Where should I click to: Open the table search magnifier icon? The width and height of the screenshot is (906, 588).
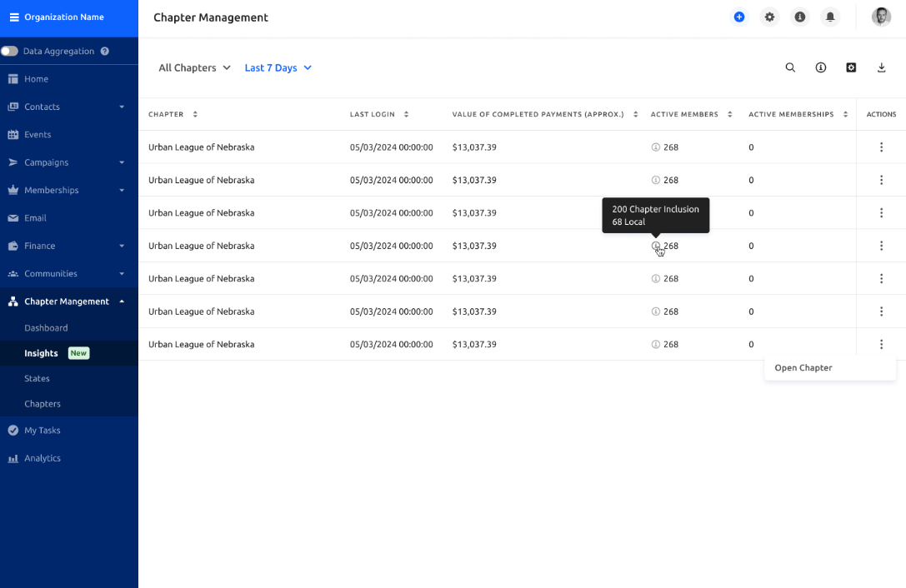pos(790,67)
